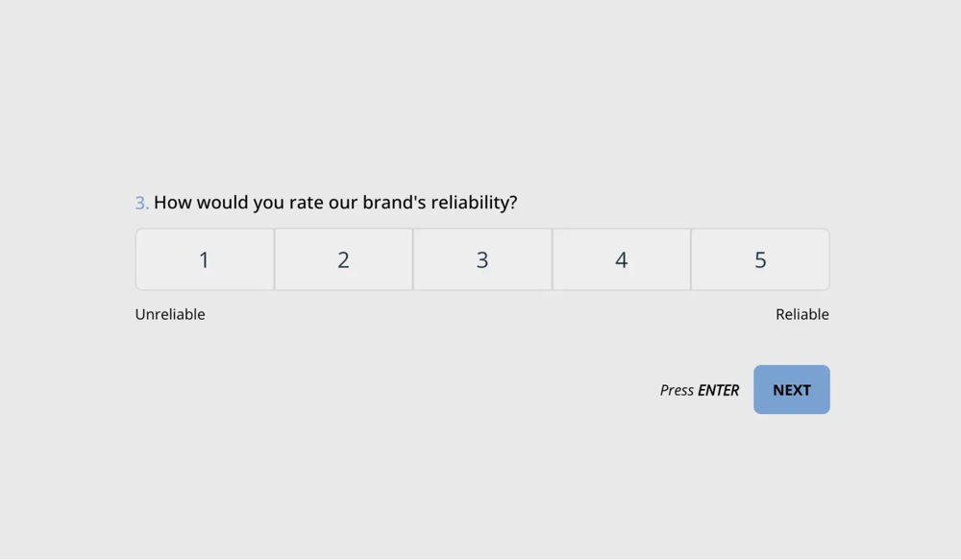The image size is (961, 560).
Task: Choose rating 2 for brand reliability
Action: pos(343,259)
